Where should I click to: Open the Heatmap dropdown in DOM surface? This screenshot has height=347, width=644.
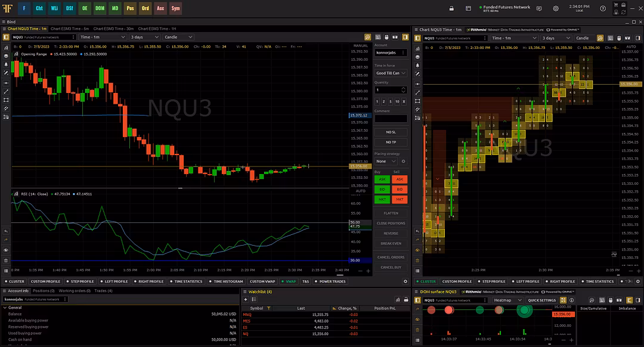click(506, 300)
